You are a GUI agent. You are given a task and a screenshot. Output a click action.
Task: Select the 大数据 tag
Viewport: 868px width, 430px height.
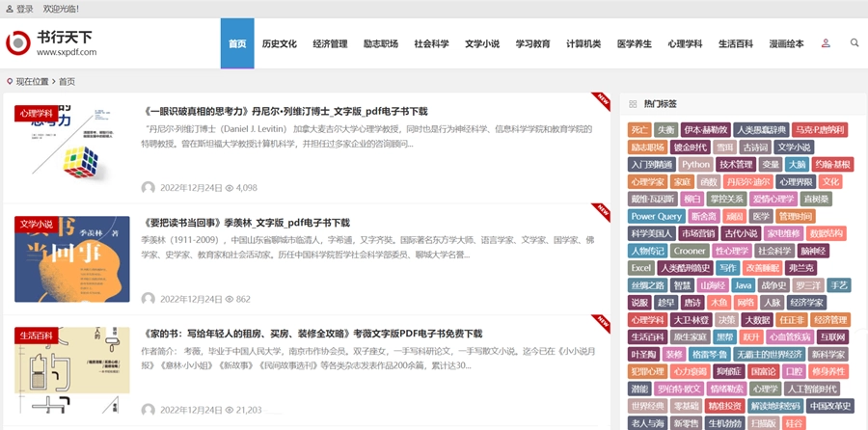tap(757, 319)
